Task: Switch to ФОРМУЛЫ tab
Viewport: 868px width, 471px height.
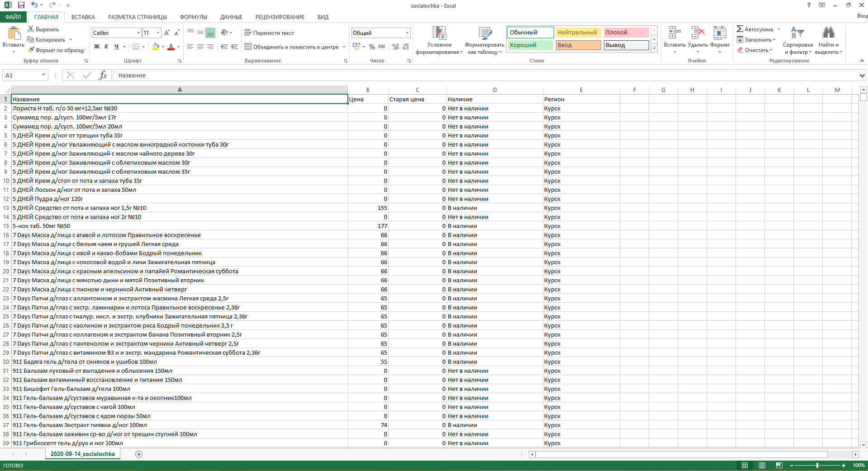Action: (194, 17)
